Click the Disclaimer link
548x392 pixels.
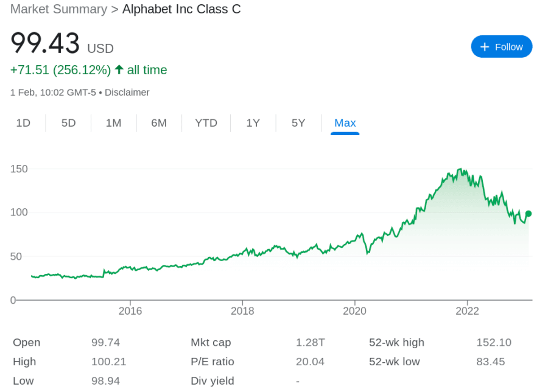[127, 92]
